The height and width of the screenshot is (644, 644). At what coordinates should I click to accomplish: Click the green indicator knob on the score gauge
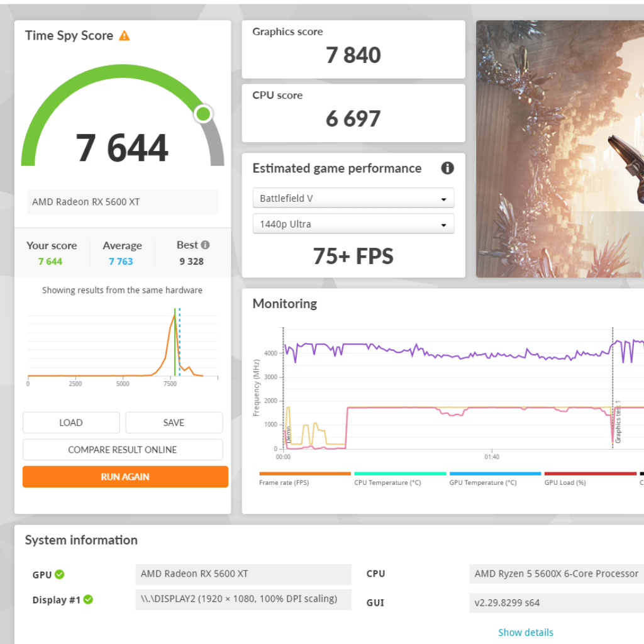(x=203, y=114)
